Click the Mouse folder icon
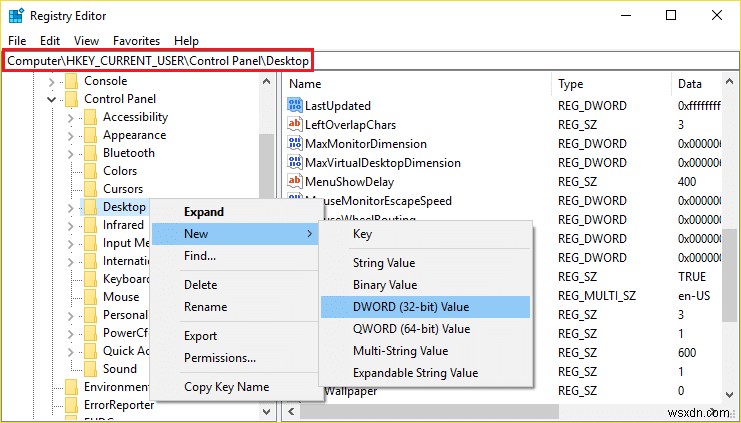 [x=90, y=297]
